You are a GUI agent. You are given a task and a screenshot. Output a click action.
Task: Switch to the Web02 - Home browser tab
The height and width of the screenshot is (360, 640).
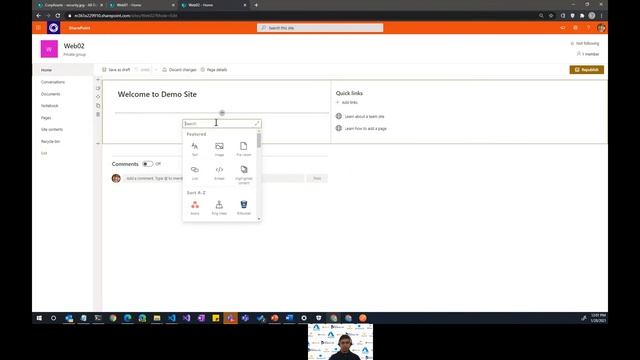coord(213,5)
